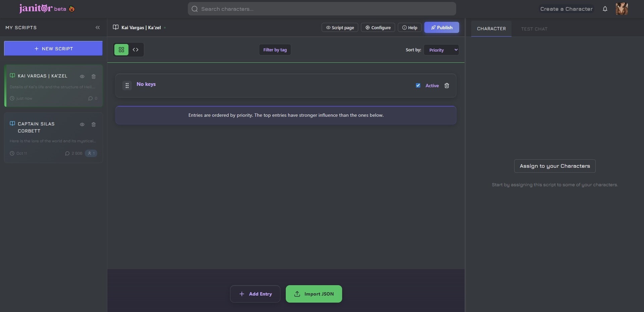The width and height of the screenshot is (644, 312).
Task: Open the user profile avatar
Action: 622,9
